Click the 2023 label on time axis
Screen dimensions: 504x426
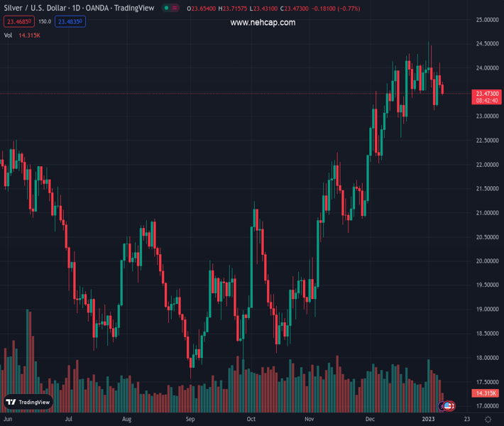point(428,419)
